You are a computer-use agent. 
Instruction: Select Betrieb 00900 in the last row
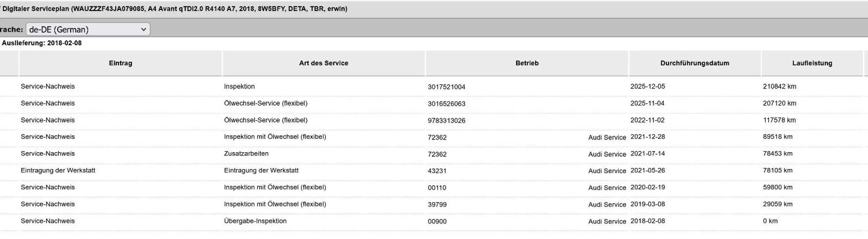pyautogui.click(x=437, y=221)
